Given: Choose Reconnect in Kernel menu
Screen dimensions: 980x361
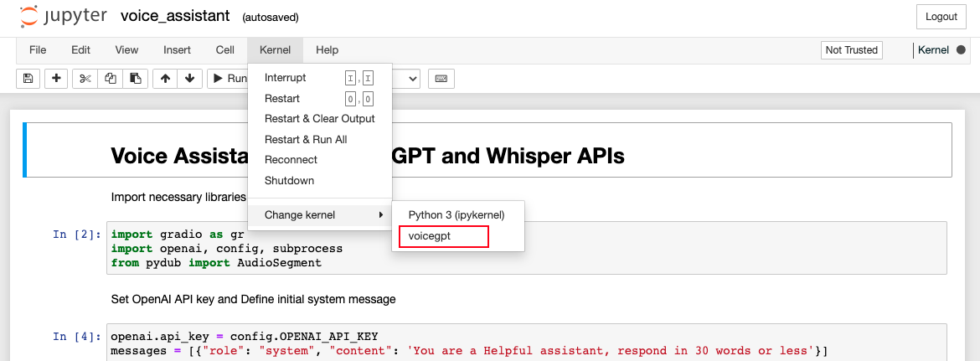Looking at the screenshot, I should coord(320,160).
